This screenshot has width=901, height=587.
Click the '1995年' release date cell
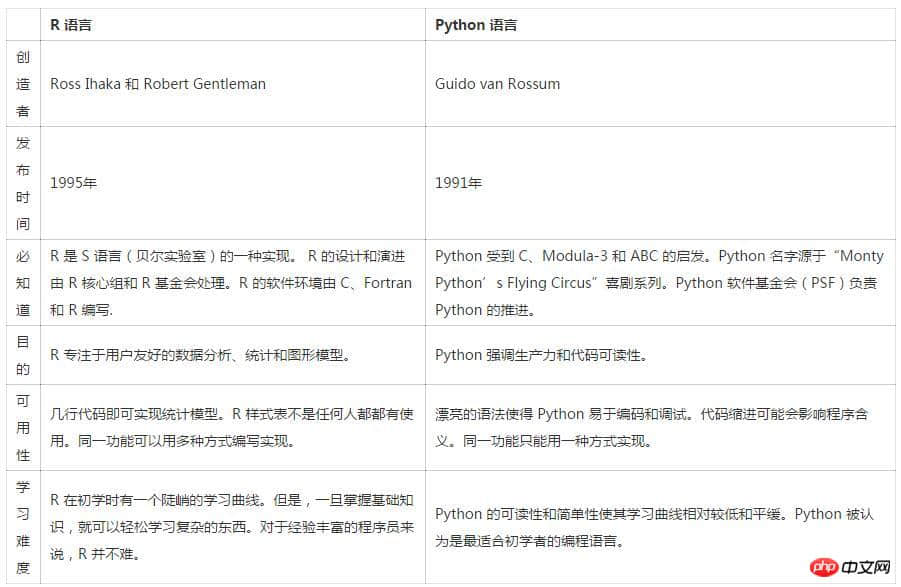74,183
